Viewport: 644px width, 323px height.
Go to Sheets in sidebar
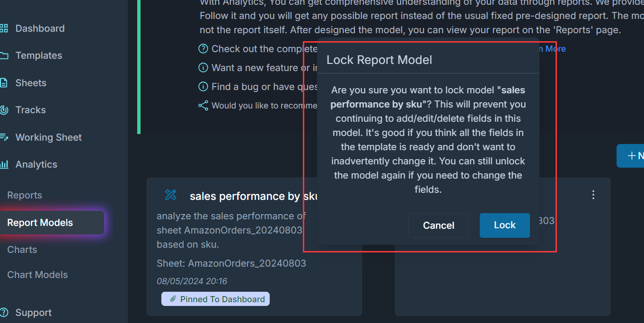31,83
